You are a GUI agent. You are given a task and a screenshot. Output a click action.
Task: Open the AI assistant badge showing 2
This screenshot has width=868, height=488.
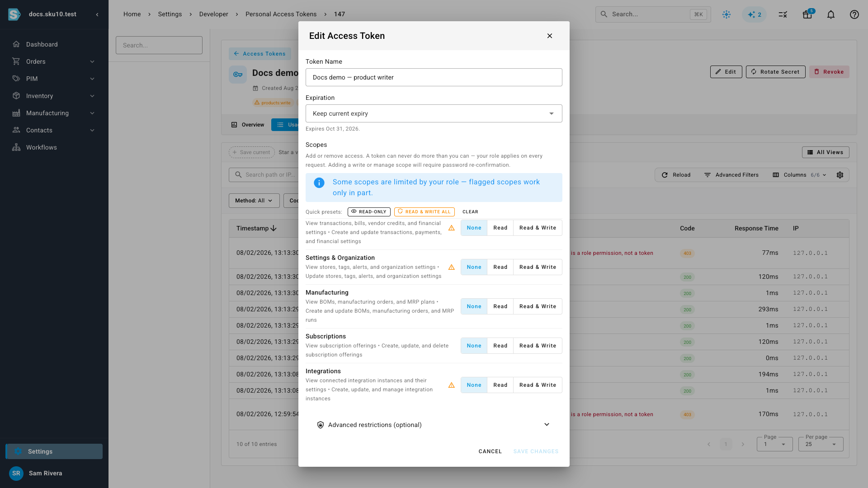click(x=754, y=14)
